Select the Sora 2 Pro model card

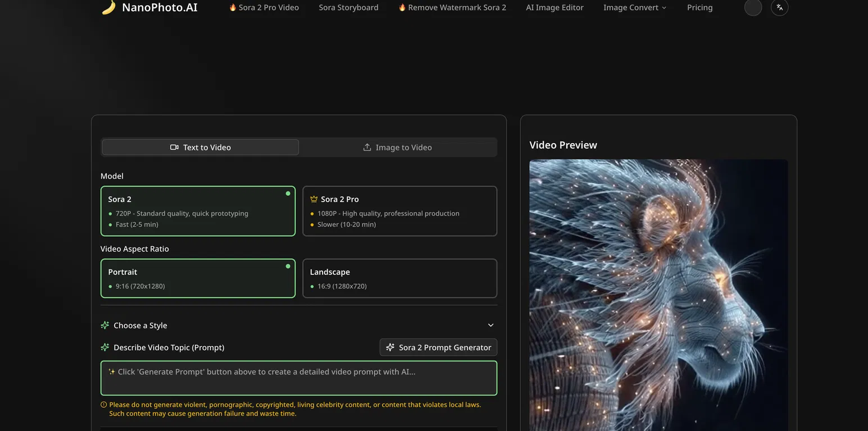tap(399, 211)
